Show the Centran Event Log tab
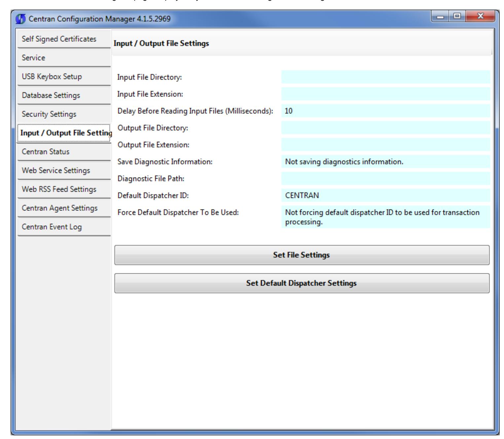Image resolution: width=504 pixels, height=439 pixels. [x=64, y=227]
